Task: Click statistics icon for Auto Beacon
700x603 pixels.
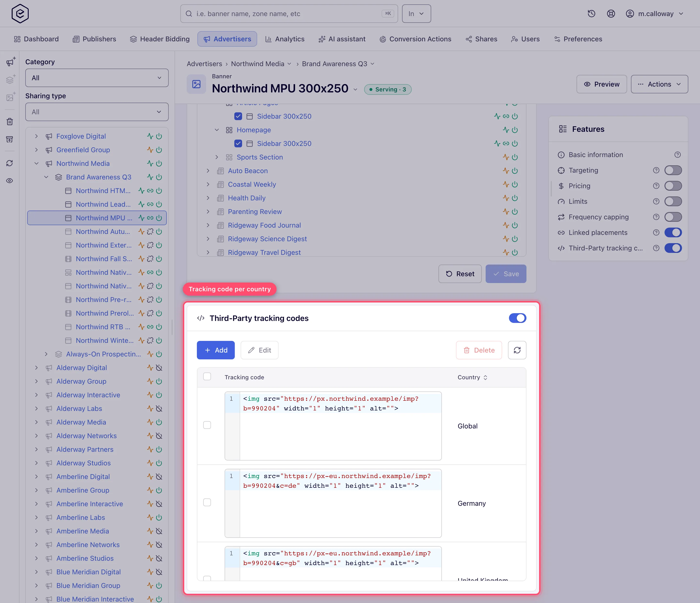Action: pos(506,171)
